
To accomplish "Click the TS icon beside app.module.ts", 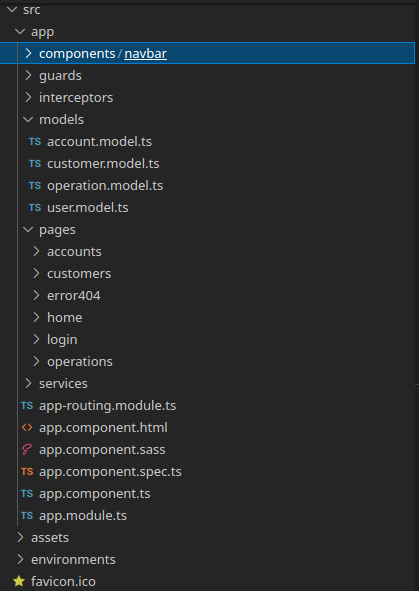I will (x=27, y=516).
